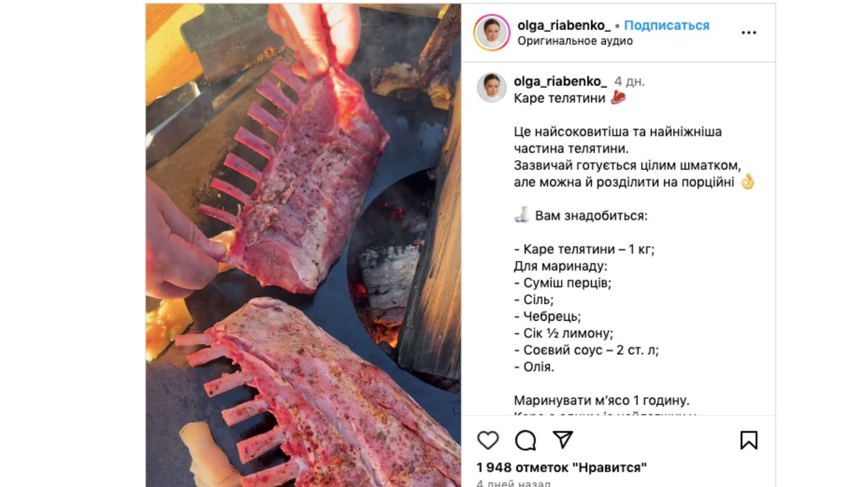Click the header profile avatar with story ring
868x487 pixels.
pyautogui.click(x=492, y=32)
